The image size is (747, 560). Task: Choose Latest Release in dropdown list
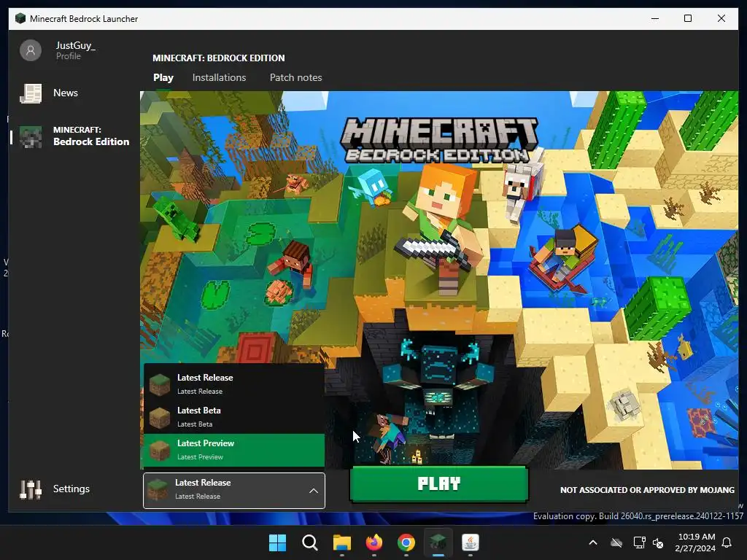(x=234, y=384)
